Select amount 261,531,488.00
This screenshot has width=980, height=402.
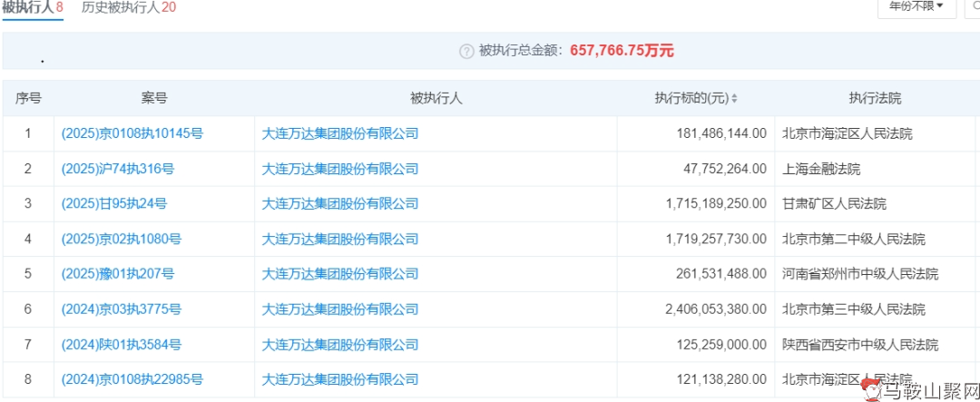coord(721,274)
